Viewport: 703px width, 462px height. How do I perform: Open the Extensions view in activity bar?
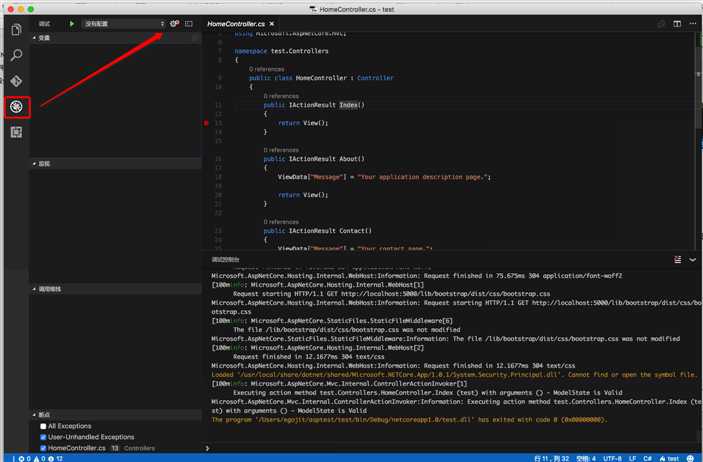16,132
